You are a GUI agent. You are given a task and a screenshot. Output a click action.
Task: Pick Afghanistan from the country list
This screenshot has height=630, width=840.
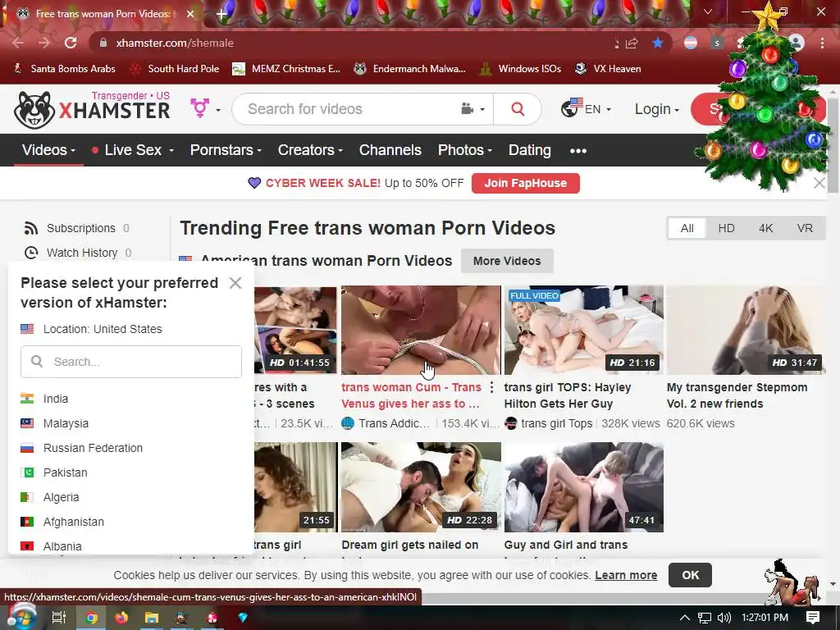pos(62,522)
